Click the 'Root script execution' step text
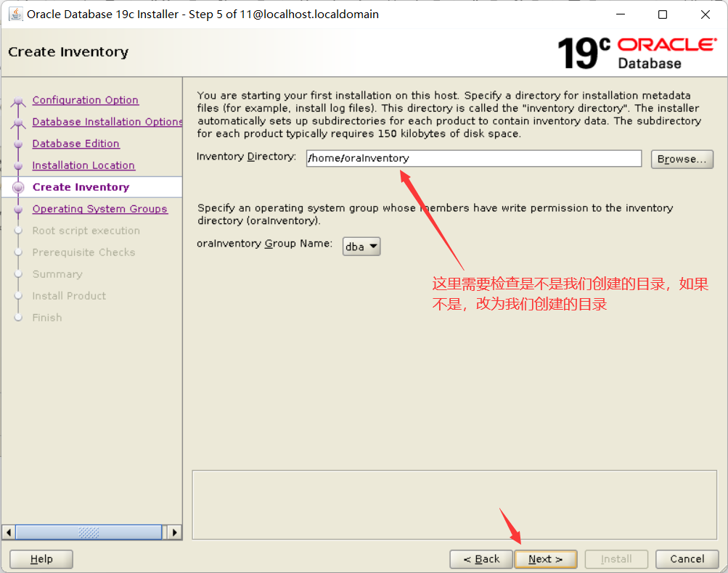The height and width of the screenshot is (573, 728). click(86, 231)
